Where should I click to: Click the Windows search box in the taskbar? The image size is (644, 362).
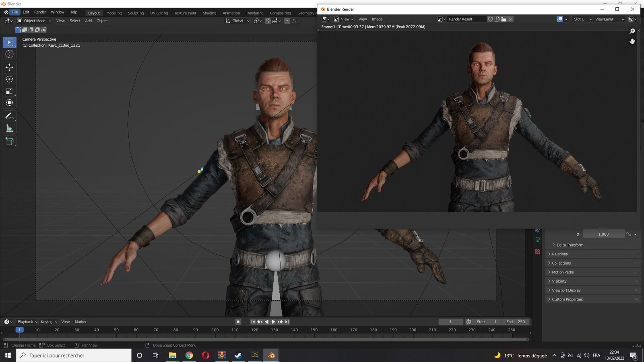[x=74, y=355]
